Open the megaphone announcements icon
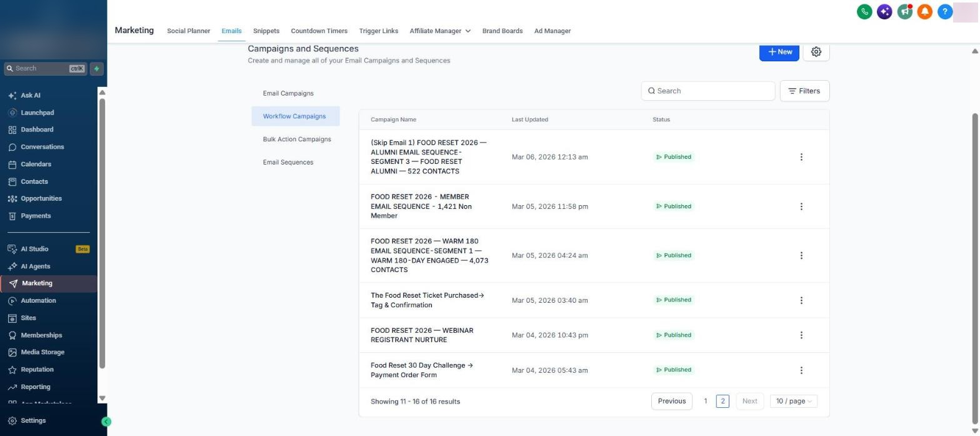 tap(904, 11)
